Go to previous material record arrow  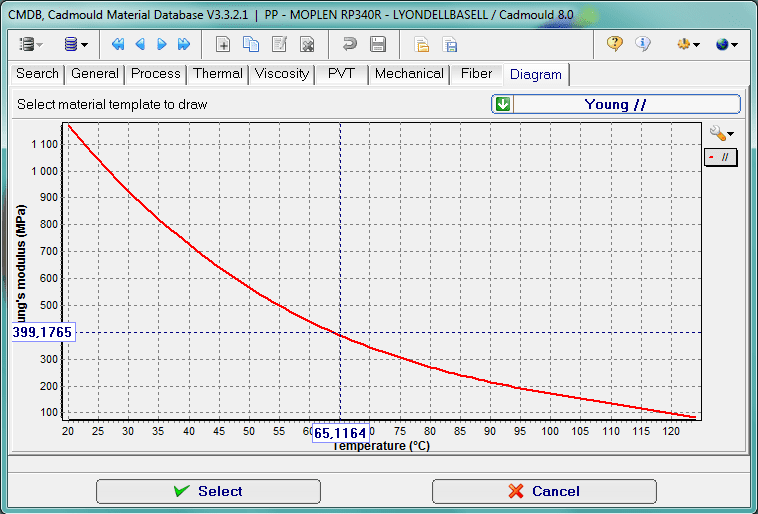pyautogui.click(x=140, y=44)
